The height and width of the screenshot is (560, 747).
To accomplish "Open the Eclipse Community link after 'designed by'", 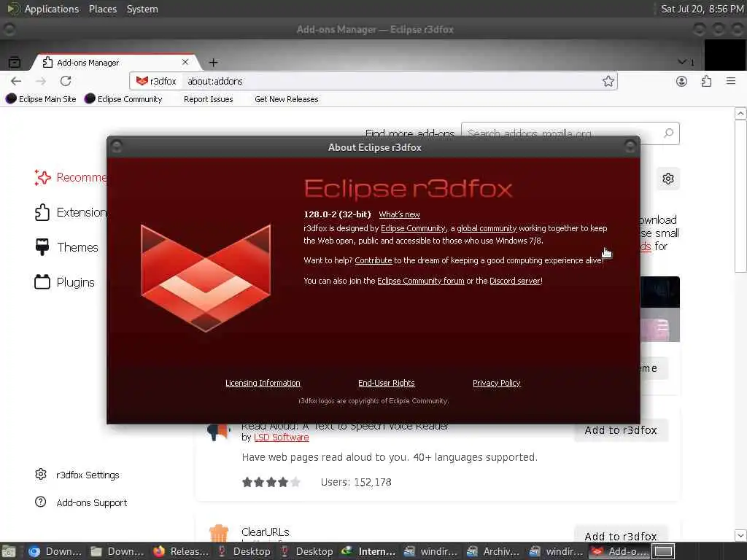I will [413, 228].
